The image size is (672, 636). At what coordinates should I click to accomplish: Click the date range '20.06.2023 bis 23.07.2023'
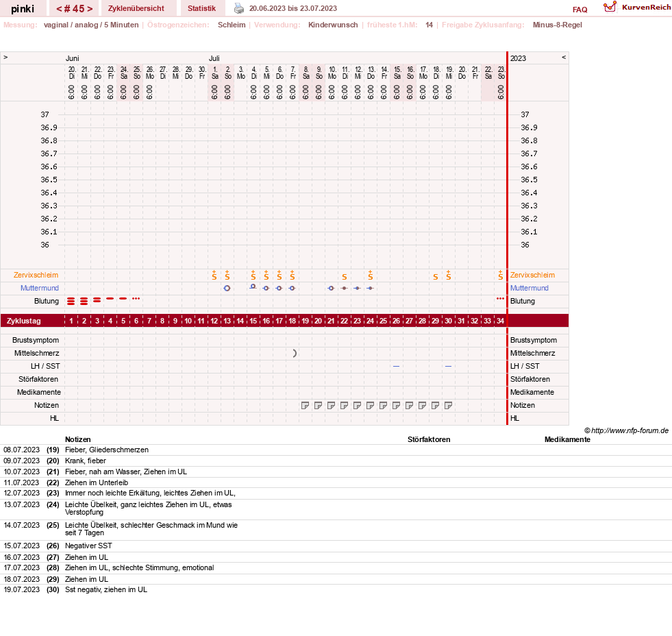(293, 8)
